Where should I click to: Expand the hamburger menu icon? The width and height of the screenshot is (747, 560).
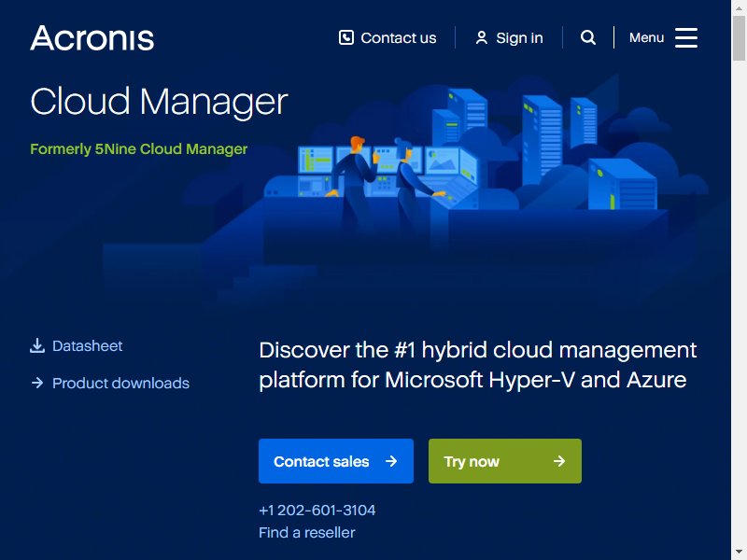click(686, 37)
